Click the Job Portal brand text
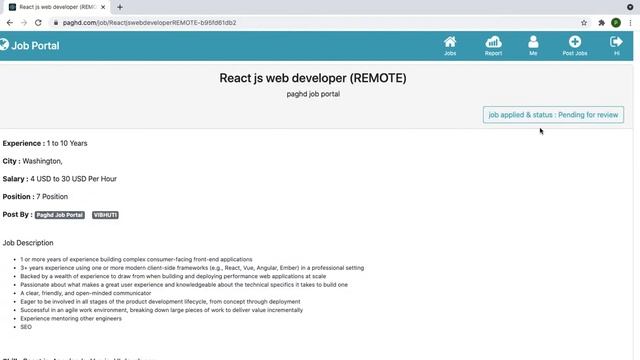The height and width of the screenshot is (360, 640). point(35,46)
